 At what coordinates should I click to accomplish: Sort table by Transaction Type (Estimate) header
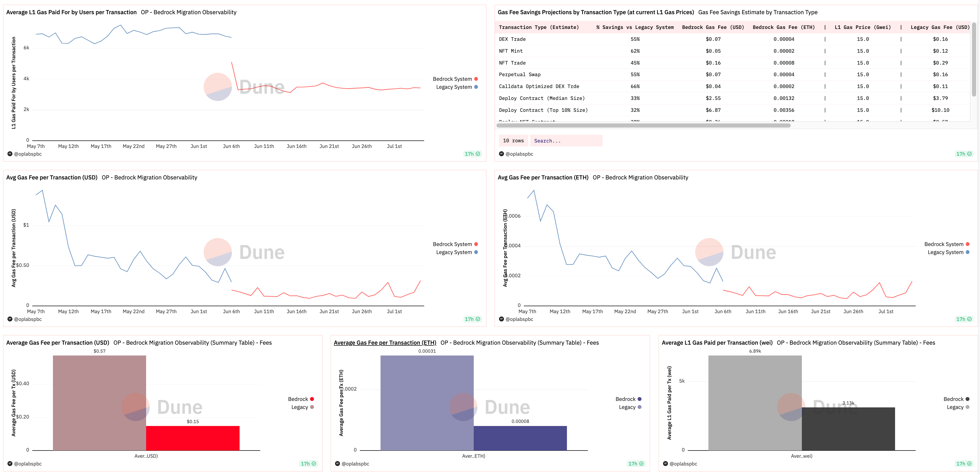point(538,27)
